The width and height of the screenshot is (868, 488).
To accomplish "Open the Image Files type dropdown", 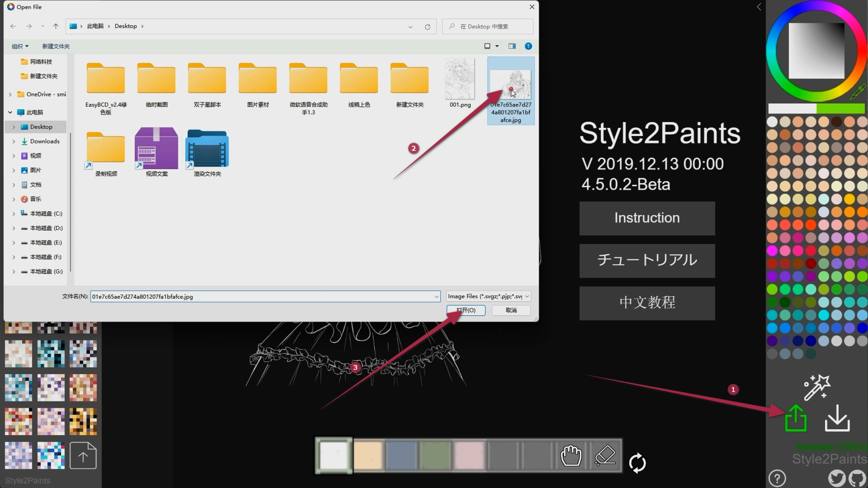I will coord(488,297).
